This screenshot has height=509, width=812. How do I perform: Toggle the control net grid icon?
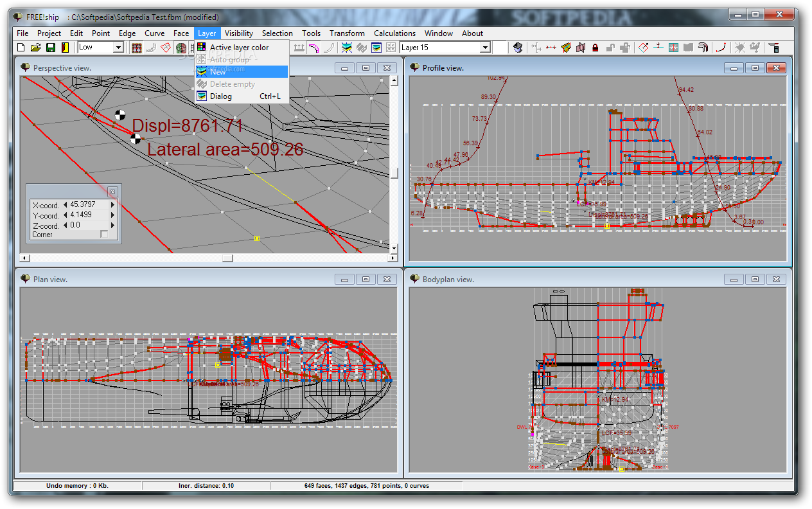point(136,48)
